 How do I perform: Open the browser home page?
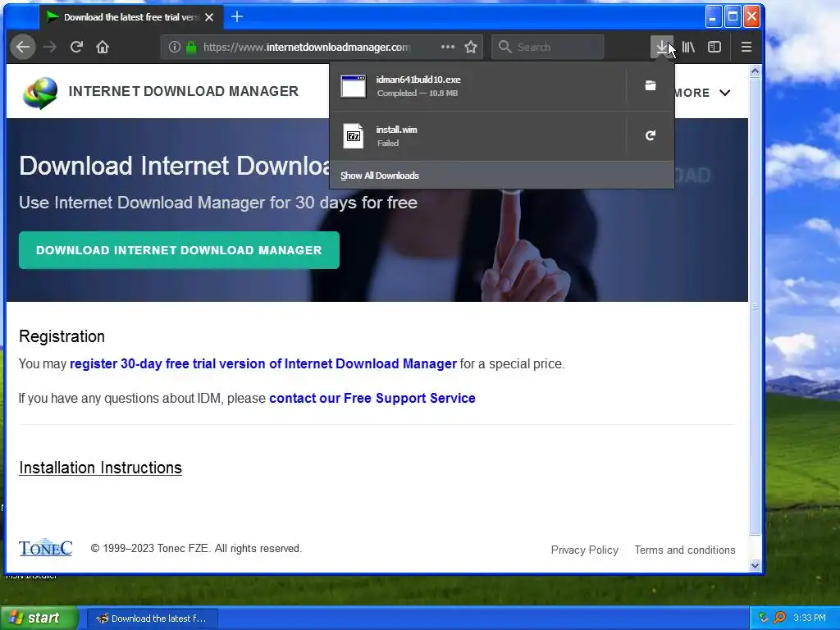click(x=103, y=47)
